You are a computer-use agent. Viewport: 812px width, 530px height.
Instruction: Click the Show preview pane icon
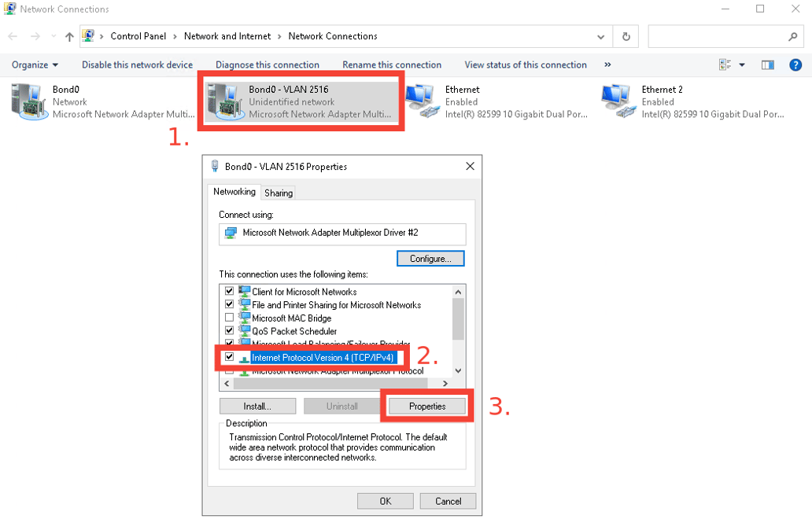point(767,64)
